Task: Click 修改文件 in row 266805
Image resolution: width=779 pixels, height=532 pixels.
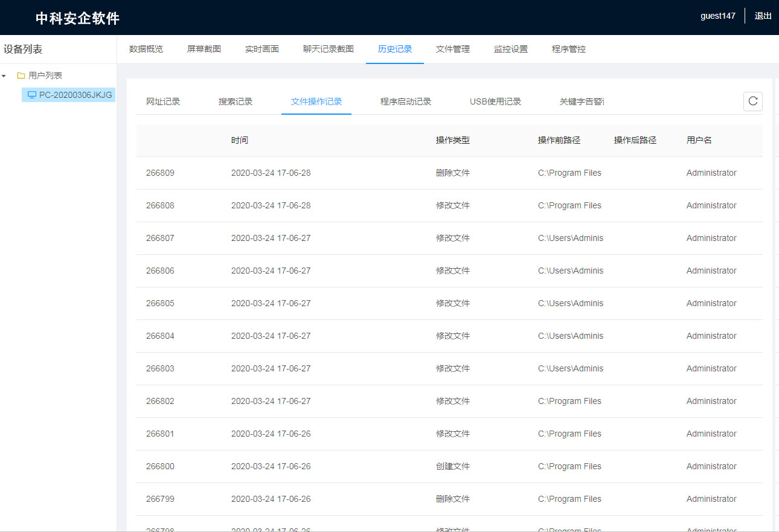Action: point(453,303)
